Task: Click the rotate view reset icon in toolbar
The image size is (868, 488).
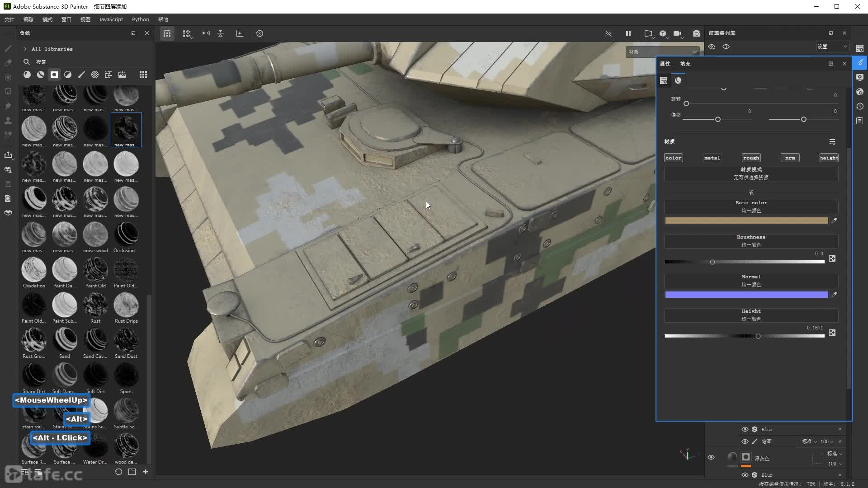Action: tap(259, 33)
